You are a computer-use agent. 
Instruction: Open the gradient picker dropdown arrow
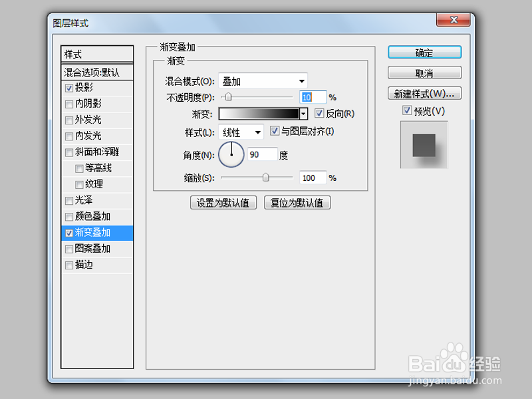(x=303, y=113)
